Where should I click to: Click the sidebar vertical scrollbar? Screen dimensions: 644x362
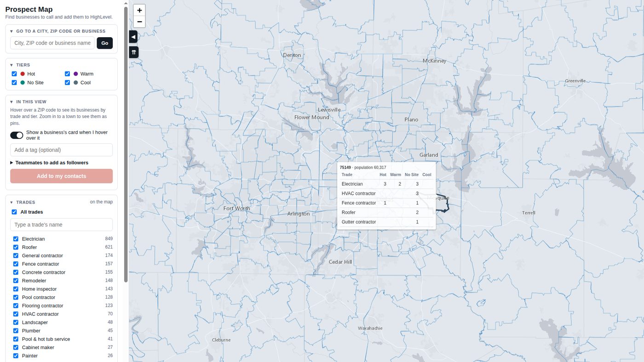tap(126, 145)
